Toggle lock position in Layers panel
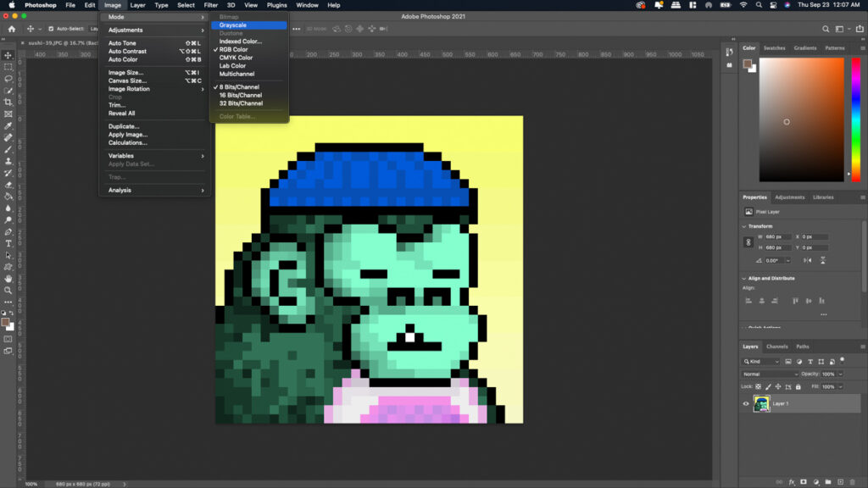This screenshot has width=868, height=488. (x=778, y=386)
